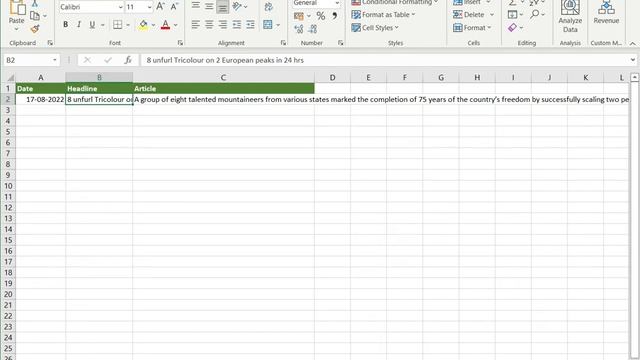The width and height of the screenshot is (640, 360).
Task: Expand the Name Box dropdown arrow
Action: pyautogui.click(x=54, y=60)
